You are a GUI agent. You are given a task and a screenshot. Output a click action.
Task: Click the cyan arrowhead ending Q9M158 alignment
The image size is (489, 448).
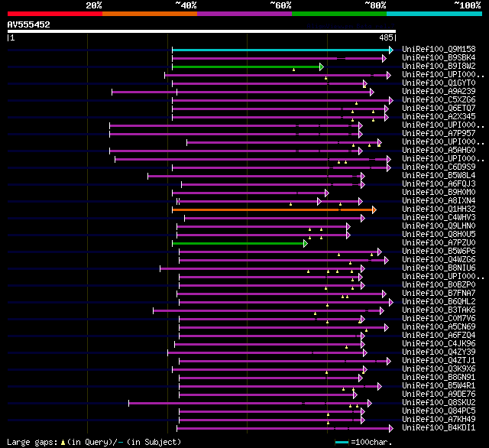click(x=391, y=50)
